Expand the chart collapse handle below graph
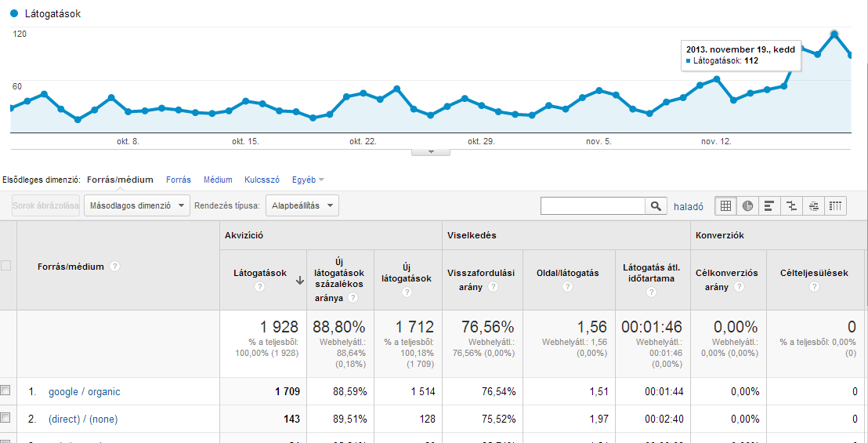This screenshot has width=868, height=443. tap(431, 152)
